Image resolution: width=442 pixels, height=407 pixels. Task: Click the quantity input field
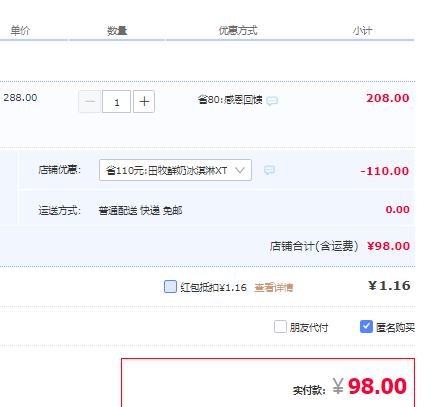(116, 101)
